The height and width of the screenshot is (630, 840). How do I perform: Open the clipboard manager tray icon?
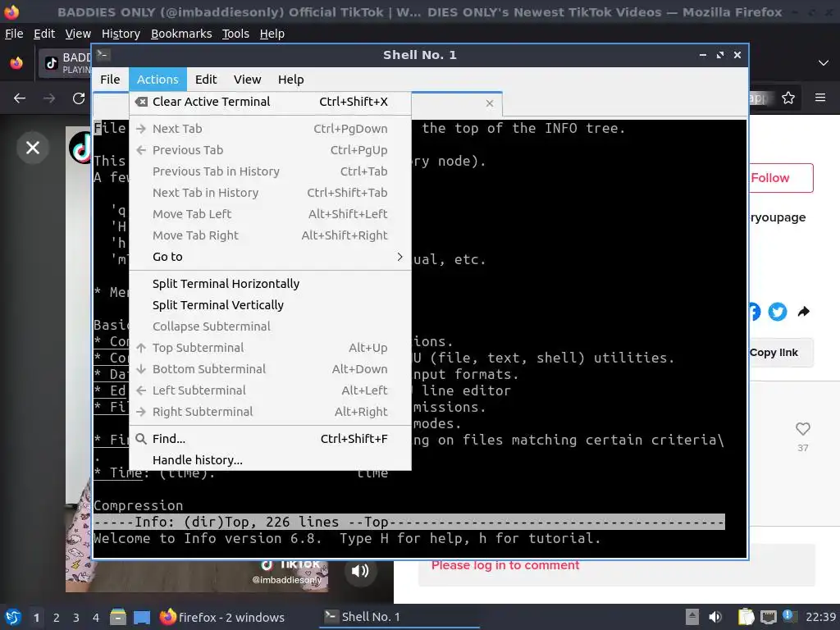[x=746, y=617]
